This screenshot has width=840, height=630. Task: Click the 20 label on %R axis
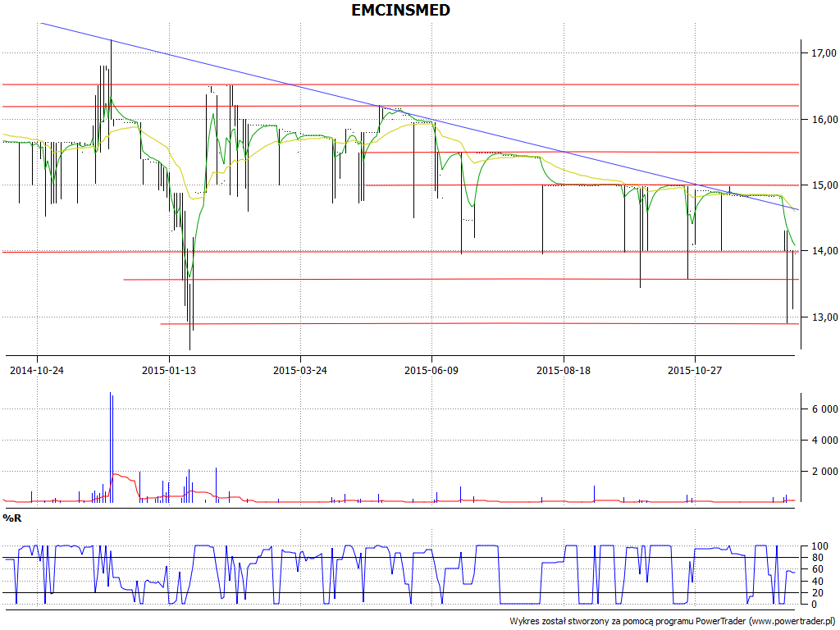[x=818, y=593]
